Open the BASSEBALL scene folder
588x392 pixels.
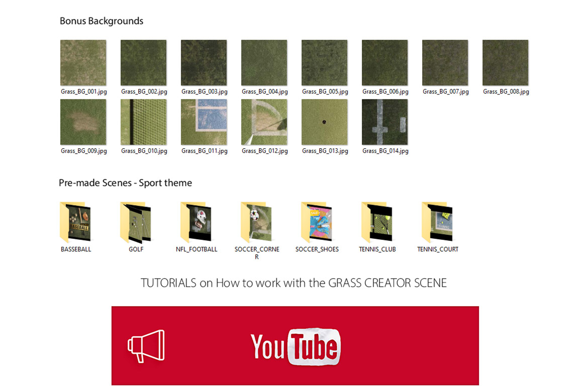pyautogui.click(x=75, y=222)
